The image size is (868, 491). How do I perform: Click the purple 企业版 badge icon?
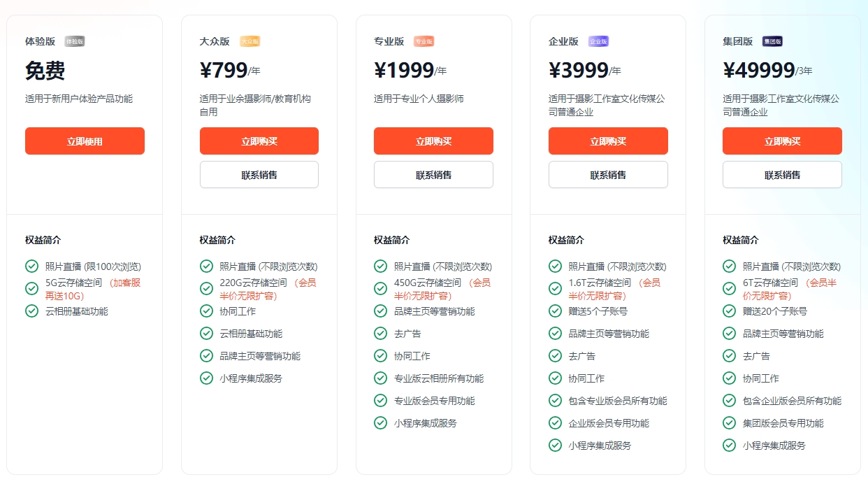point(598,41)
